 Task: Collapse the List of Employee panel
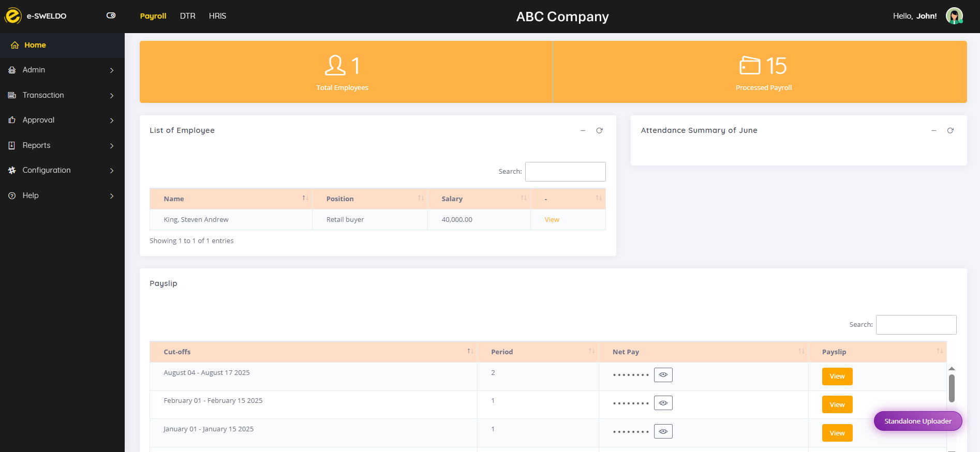point(583,131)
